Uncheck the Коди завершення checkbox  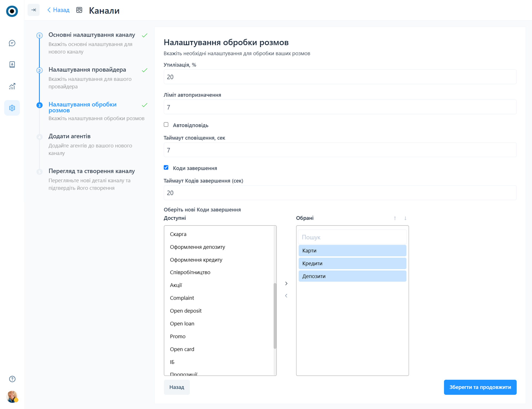[166, 168]
